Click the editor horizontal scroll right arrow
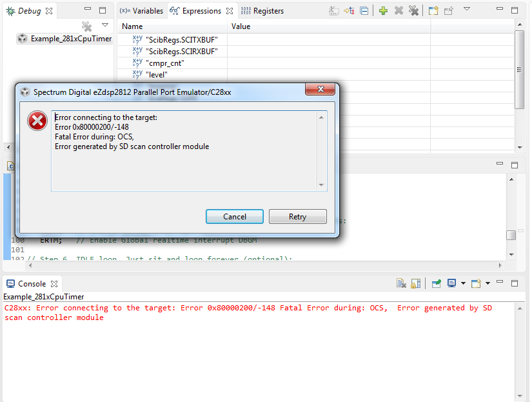The image size is (532, 402). [500, 265]
